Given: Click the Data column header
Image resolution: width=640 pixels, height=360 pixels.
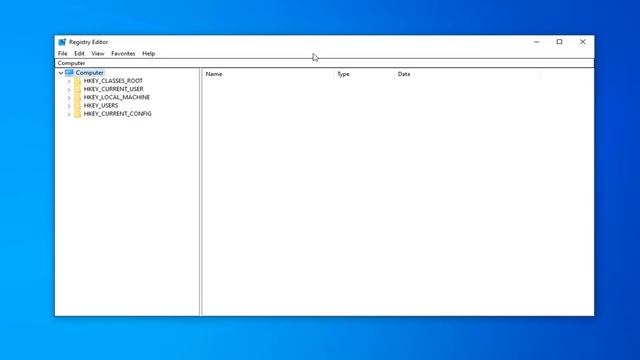Looking at the screenshot, I should tap(468, 74).
